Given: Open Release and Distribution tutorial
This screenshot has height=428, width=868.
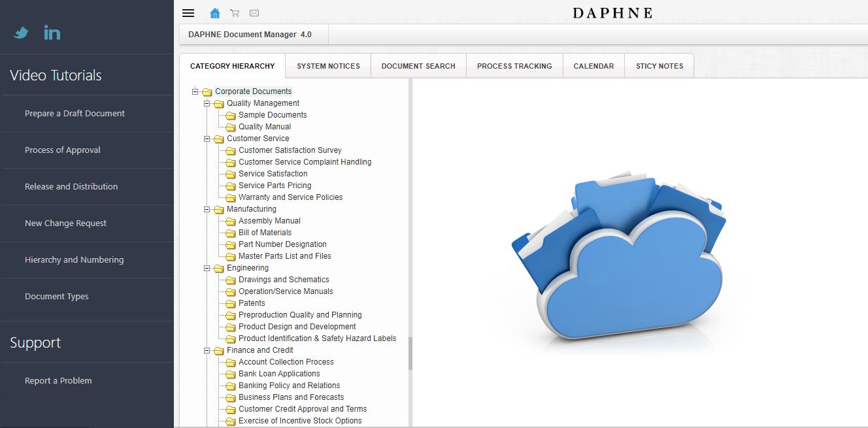Looking at the screenshot, I should click(71, 187).
